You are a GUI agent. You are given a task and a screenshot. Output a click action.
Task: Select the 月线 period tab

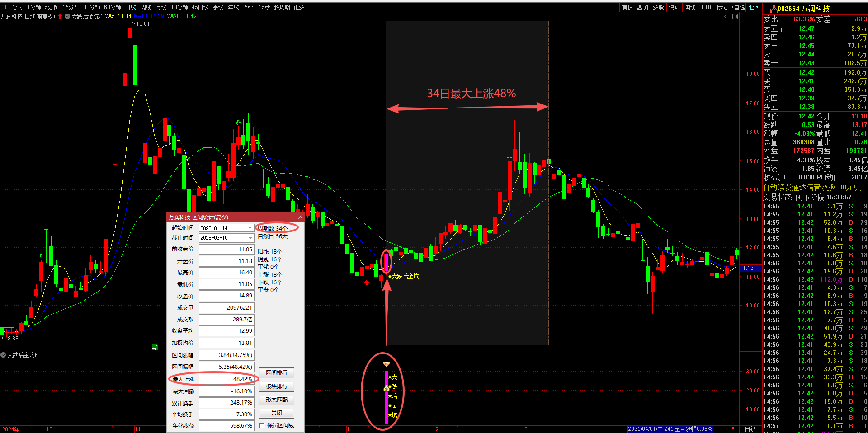pyautogui.click(x=161, y=7)
